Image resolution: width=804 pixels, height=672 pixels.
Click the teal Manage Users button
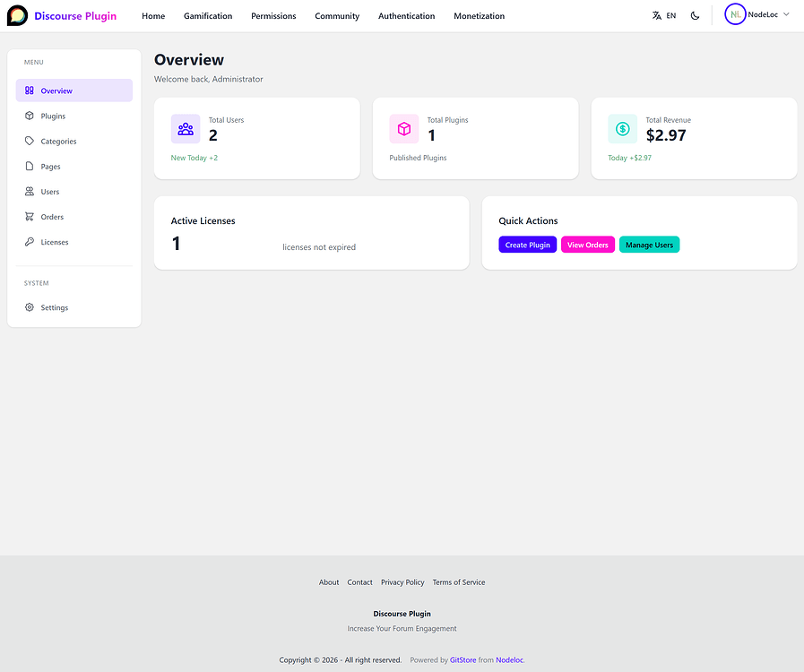tap(649, 245)
